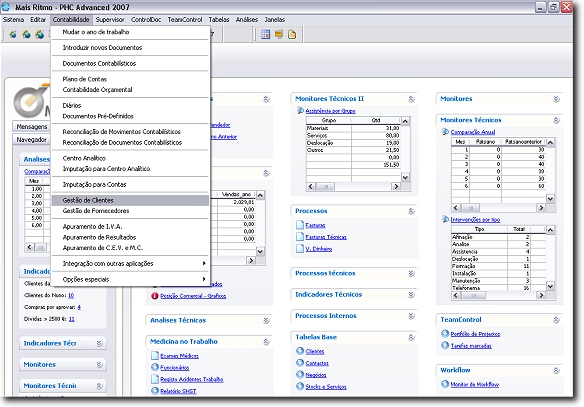Click globe icon beside Portfólio de Projectos

pos(445,333)
